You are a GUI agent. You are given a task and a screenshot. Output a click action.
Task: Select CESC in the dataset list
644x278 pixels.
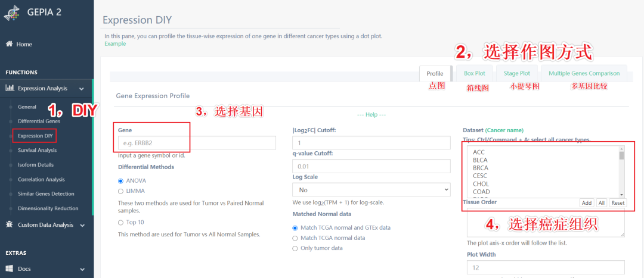(x=480, y=176)
